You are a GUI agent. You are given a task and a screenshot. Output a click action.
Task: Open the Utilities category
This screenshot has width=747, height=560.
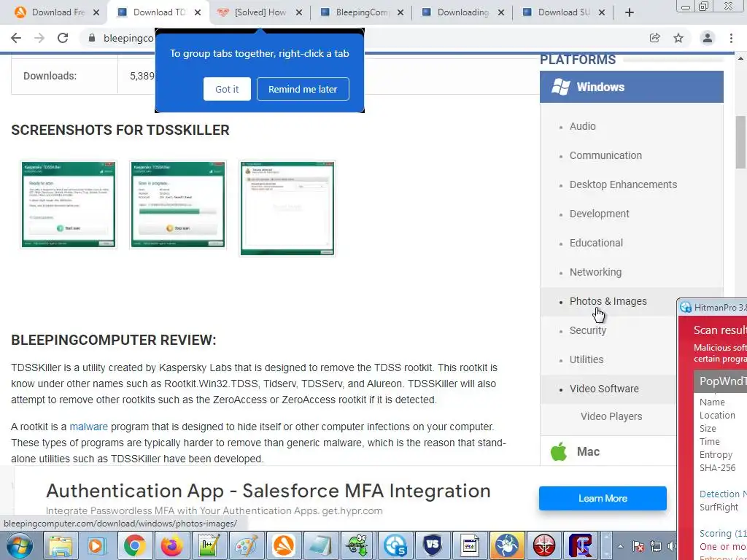coord(587,359)
